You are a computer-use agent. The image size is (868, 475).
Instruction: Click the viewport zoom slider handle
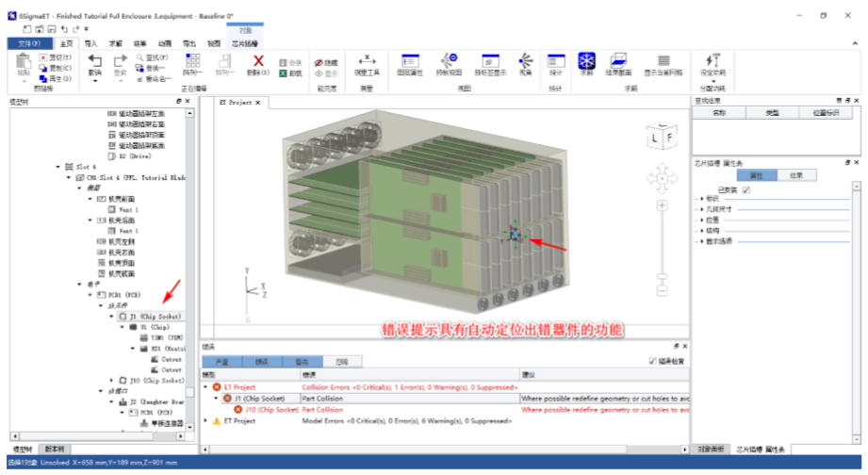click(x=663, y=277)
